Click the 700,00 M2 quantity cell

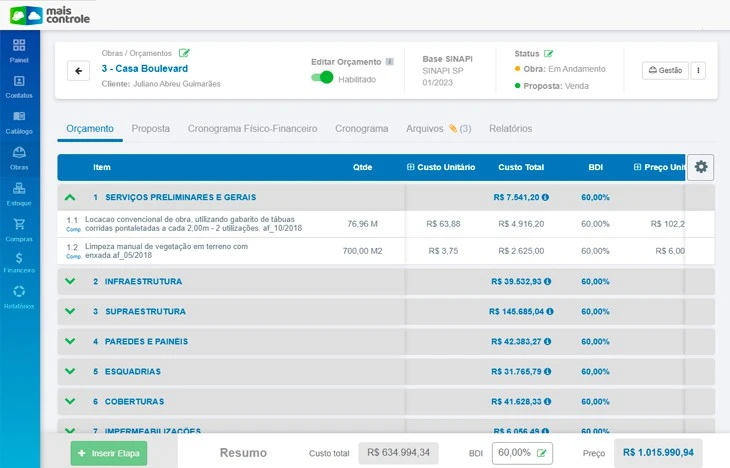point(362,251)
